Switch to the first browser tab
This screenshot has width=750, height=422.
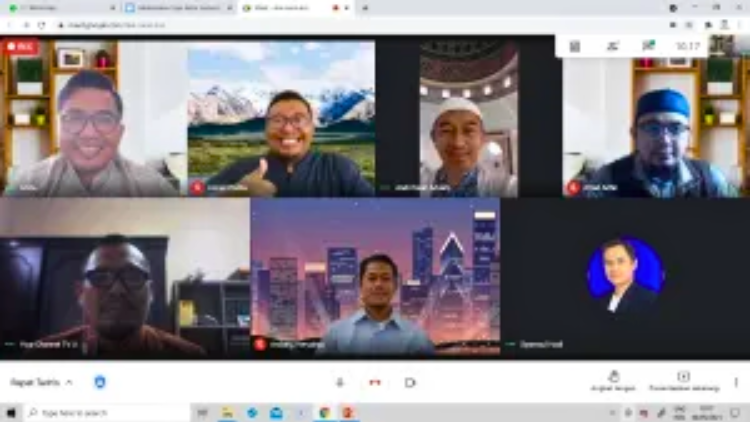coord(60,8)
